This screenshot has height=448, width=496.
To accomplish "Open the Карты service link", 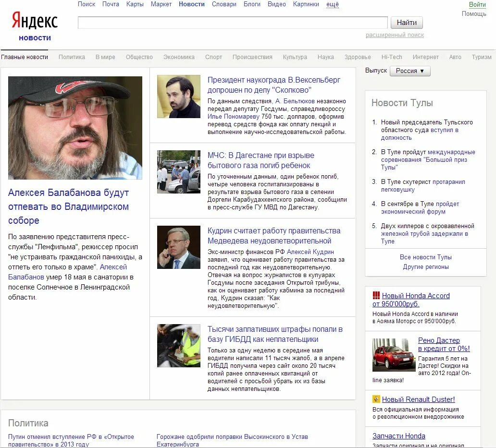I will click(135, 4).
